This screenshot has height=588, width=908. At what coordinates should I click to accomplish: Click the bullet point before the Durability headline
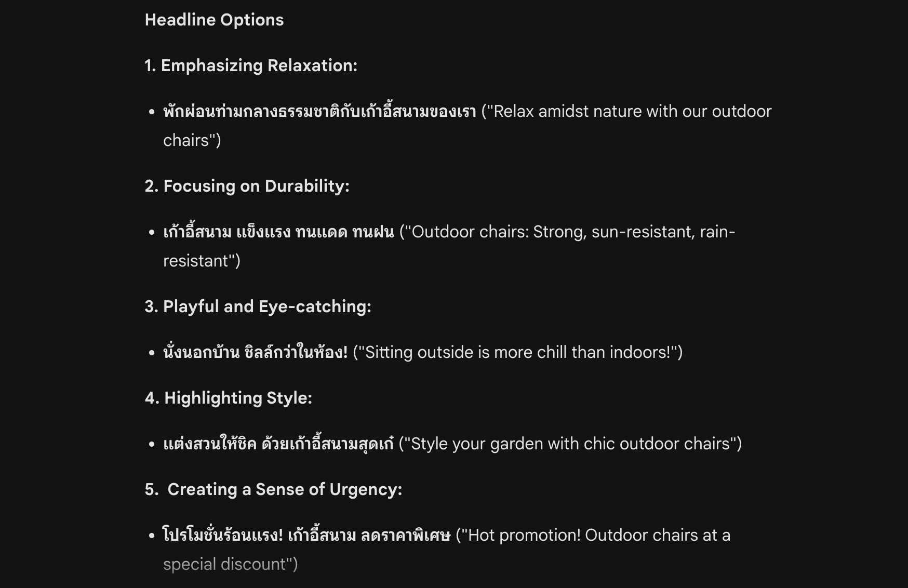[152, 232]
